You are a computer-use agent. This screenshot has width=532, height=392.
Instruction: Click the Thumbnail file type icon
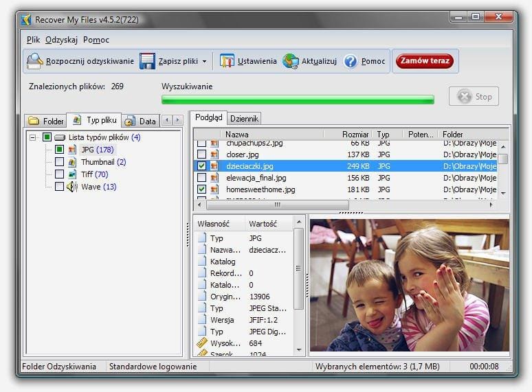coord(72,162)
